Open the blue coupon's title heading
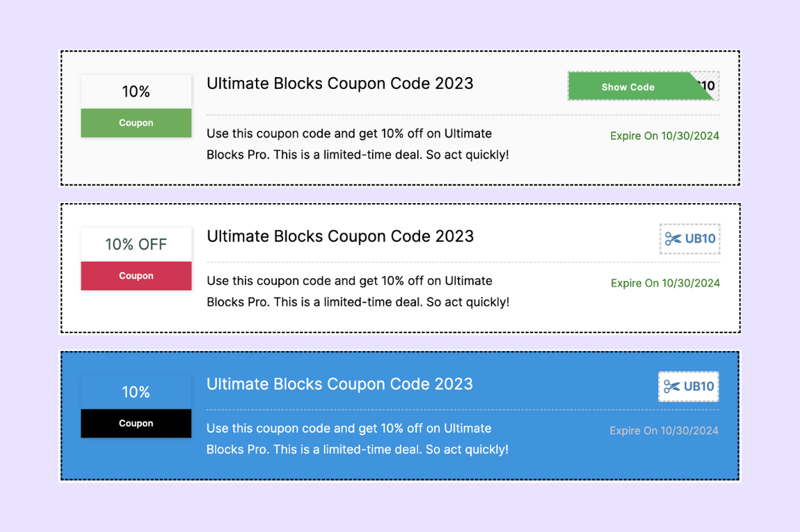 (339, 384)
